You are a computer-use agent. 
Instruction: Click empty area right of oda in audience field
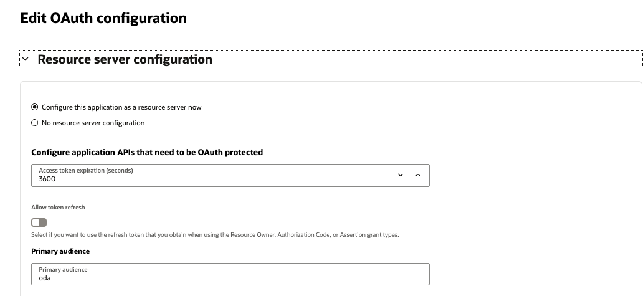click(249, 278)
